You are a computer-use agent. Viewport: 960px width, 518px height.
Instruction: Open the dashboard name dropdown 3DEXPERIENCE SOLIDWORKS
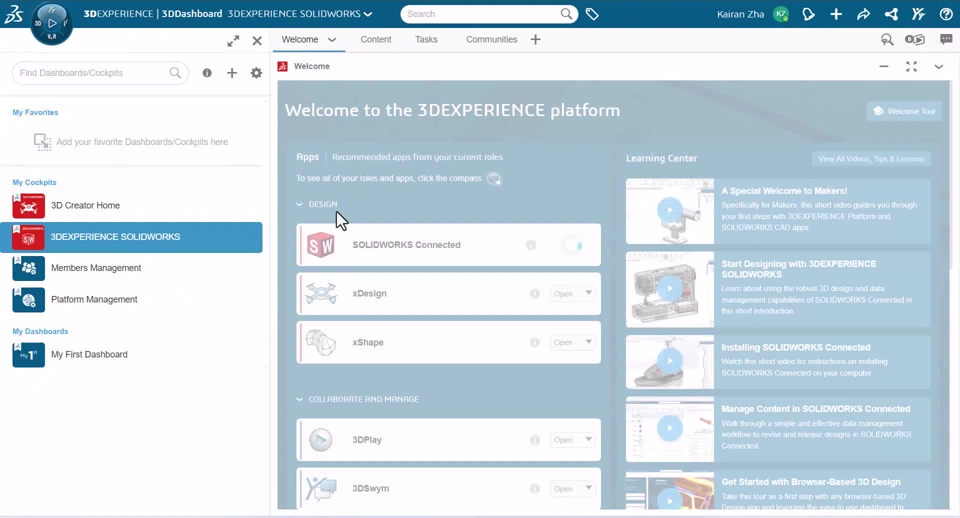[x=299, y=13]
